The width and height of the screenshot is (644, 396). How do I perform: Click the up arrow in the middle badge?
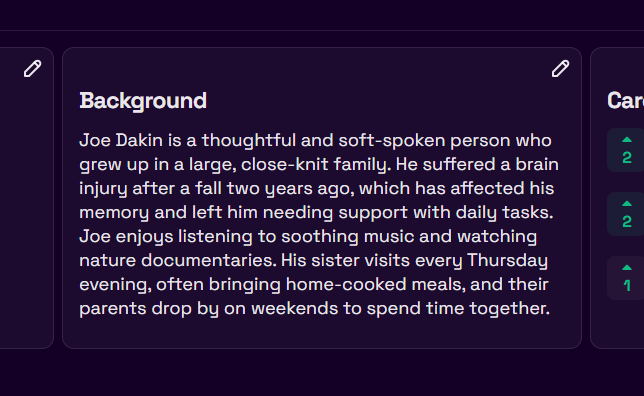(x=627, y=203)
